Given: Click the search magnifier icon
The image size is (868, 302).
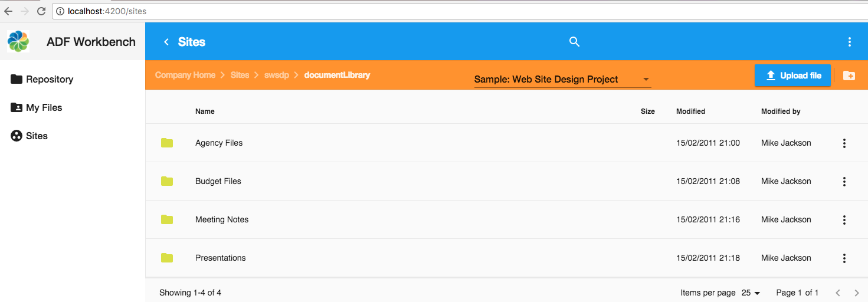Looking at the screenshot, I should pyautogui.click(x=574, y=42).
